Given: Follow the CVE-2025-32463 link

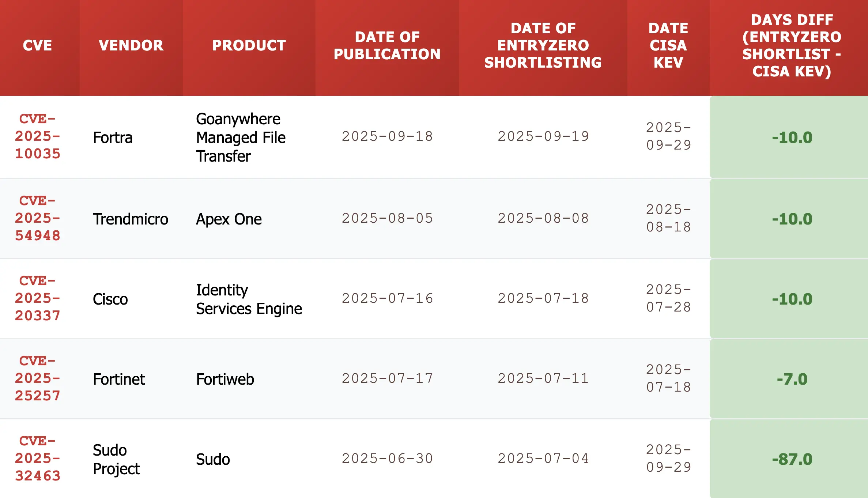Looking at the screenshot, I should pos(37,459).
